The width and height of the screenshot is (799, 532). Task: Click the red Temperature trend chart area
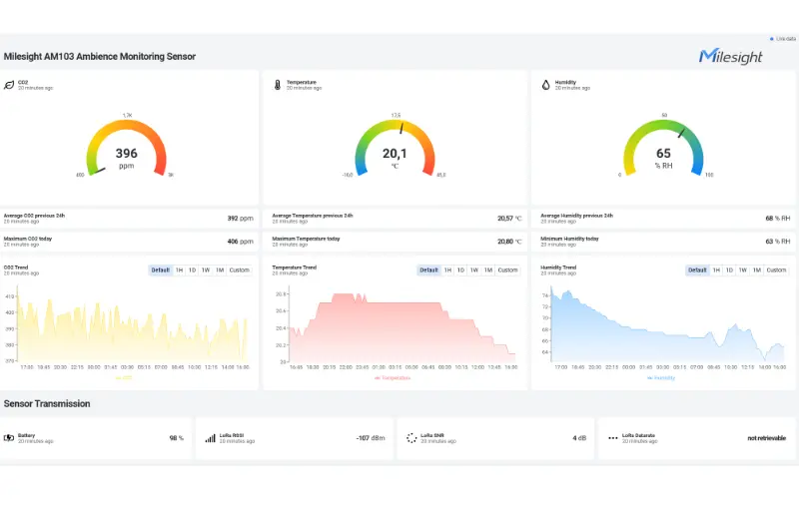pos(402,325)
